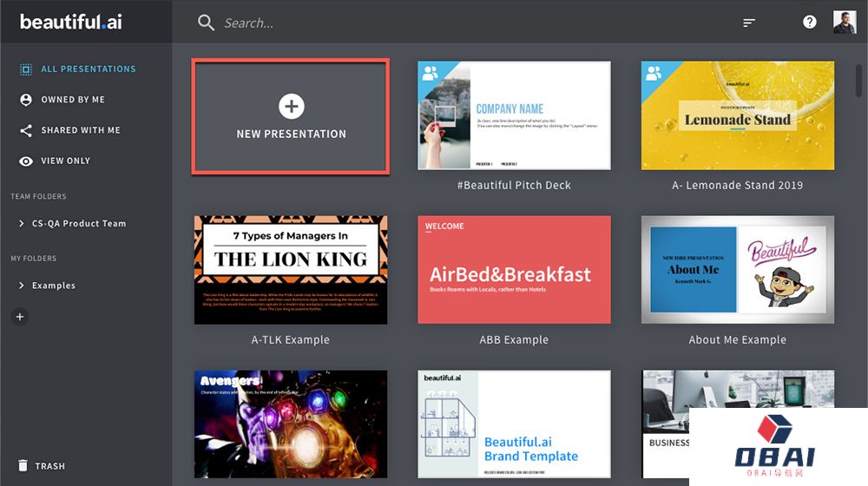Open the Lemonade Stand presentation thumbnail
Image resolution: width=868 pixels, height=486 pixels.
click(737, 115)
